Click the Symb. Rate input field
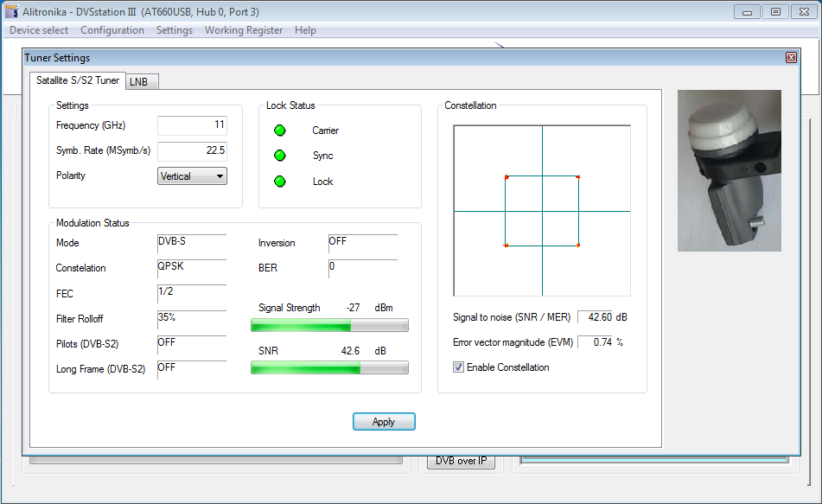 [192, 150]
